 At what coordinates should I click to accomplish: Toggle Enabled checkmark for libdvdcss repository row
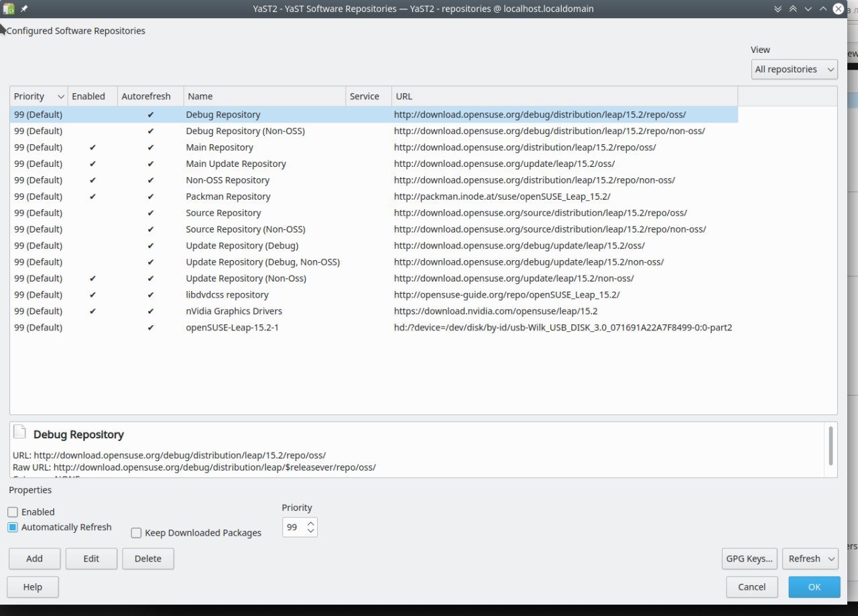pos(93,295)
